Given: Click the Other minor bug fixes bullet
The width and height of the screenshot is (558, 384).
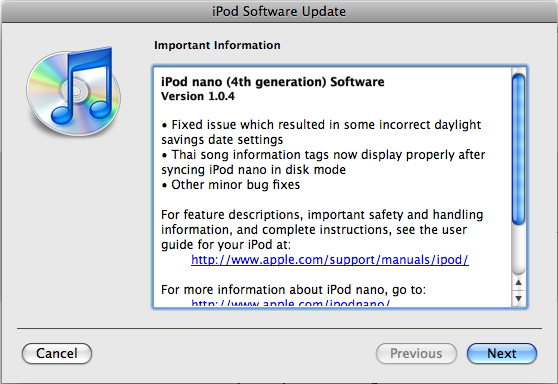Looking at the screenshot, I should (230, 185).
